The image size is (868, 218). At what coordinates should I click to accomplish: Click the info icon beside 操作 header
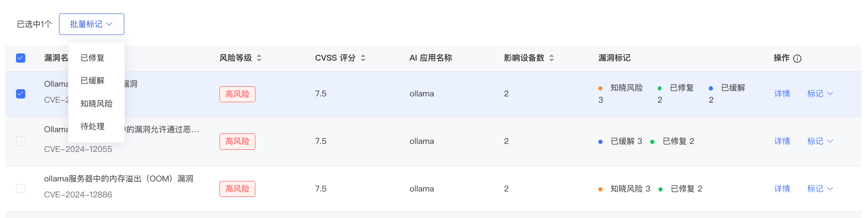(x=797, y=58)
